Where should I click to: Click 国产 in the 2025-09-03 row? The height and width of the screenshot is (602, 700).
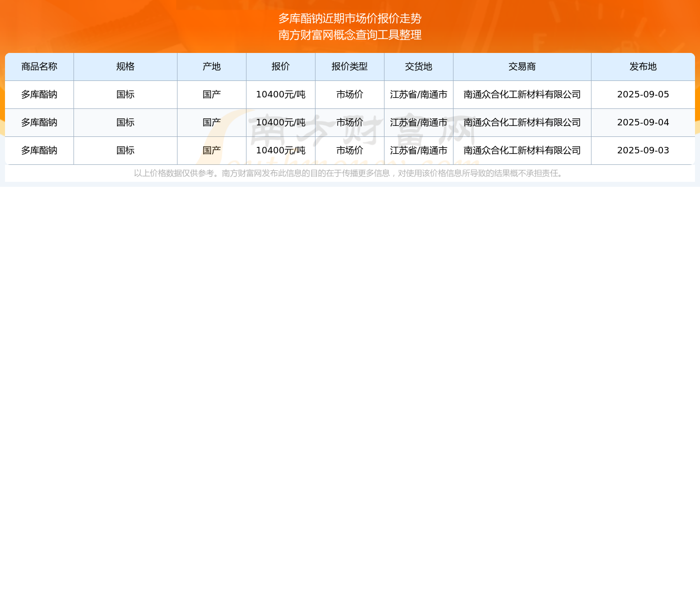click(x=212, y=150)
